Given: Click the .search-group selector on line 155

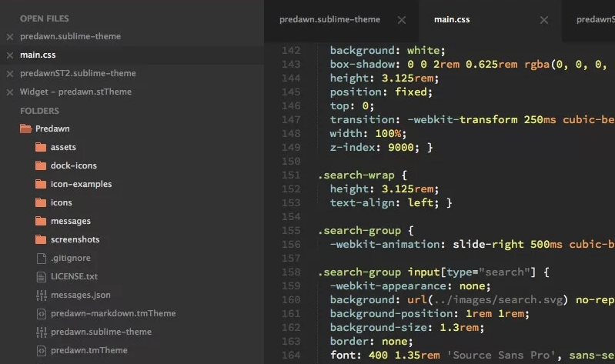Looking at the screenshot, I should (359, 231).
